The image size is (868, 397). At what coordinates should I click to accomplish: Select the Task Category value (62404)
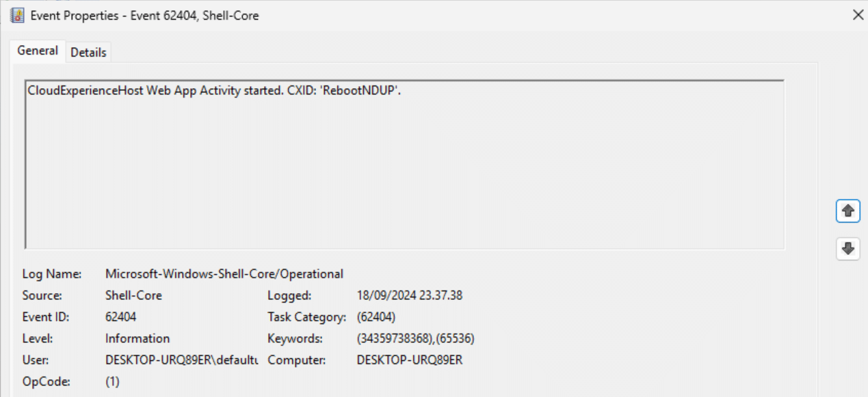376,317
